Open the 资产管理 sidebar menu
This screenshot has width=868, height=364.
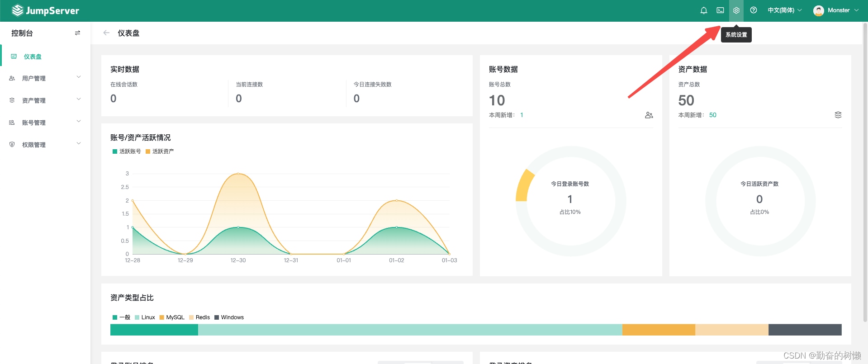coord(45,100)
